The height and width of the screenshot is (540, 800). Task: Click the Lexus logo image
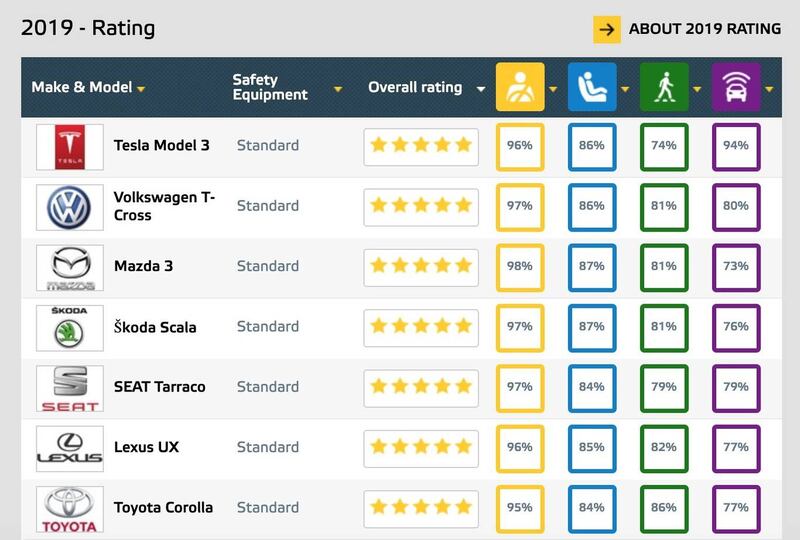tap(69, 447)
